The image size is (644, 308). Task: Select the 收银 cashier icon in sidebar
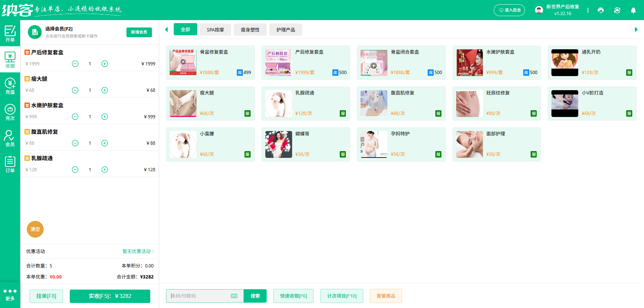tap(10, 60)
